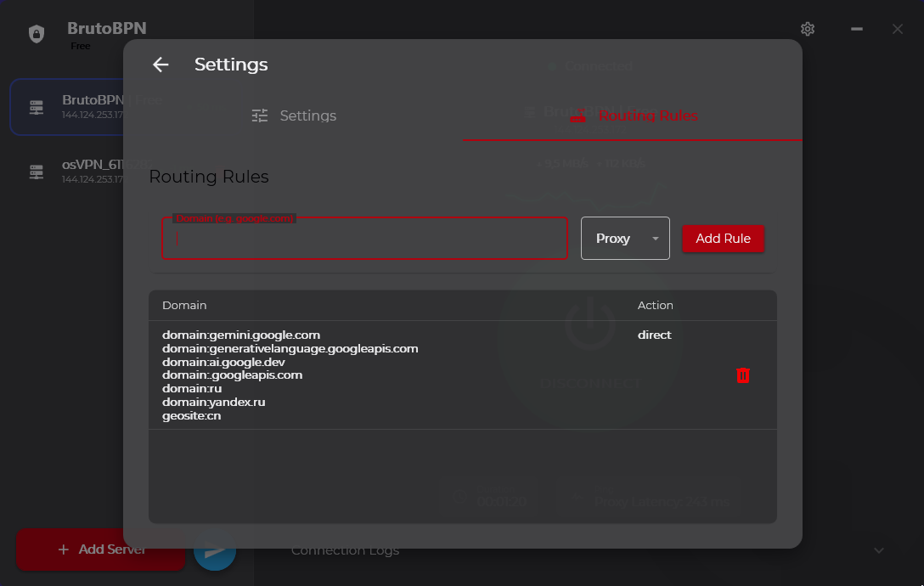Screen dimensions: 924x586
Task: Click the Add Rule button
Action: pos(723,238)
